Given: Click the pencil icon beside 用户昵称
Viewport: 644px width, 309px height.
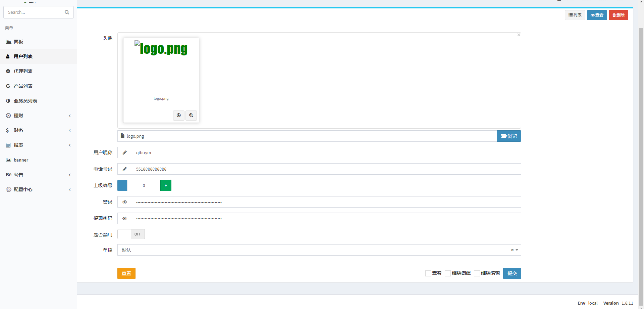Looking at the screenshot, I should [125, 152].
